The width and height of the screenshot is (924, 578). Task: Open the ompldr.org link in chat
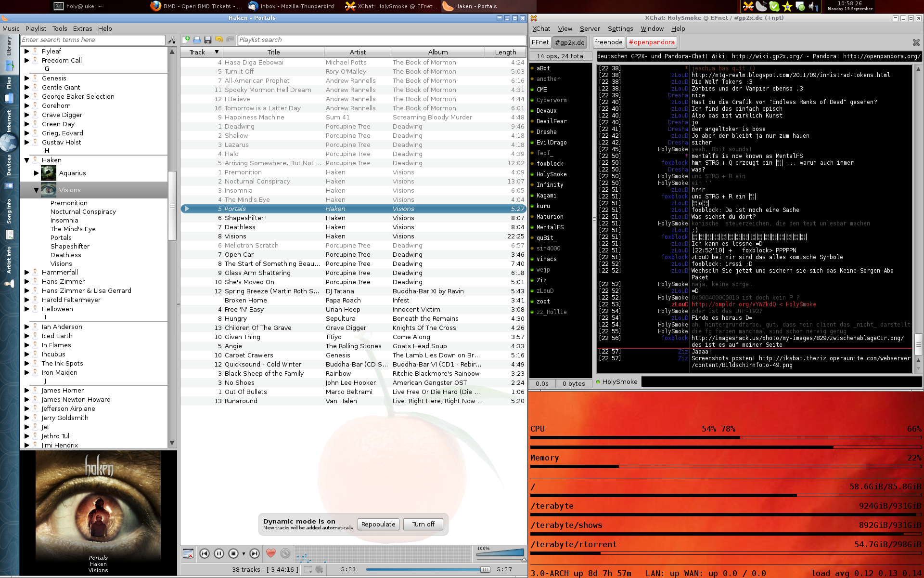coord(733,304)
